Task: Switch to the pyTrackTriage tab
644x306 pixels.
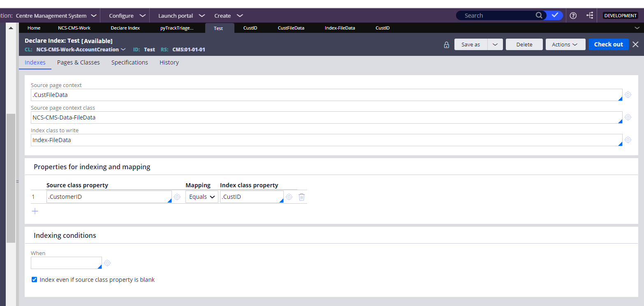Action: tap(177, 28)
